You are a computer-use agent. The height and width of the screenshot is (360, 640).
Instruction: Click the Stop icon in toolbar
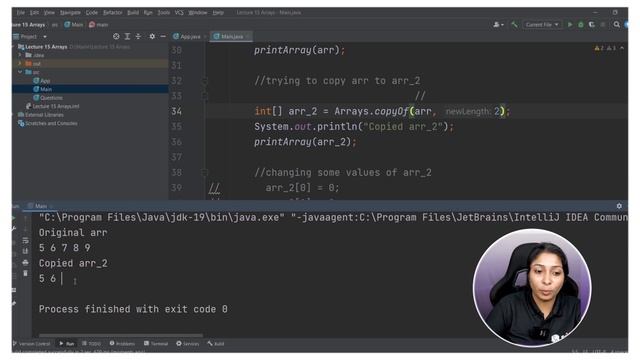pos(603,25)
